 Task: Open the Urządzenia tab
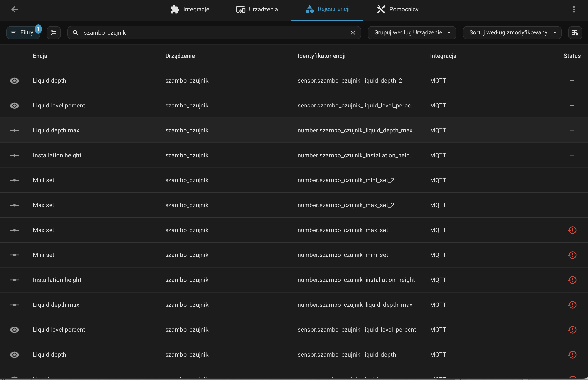tap(257, 9)
